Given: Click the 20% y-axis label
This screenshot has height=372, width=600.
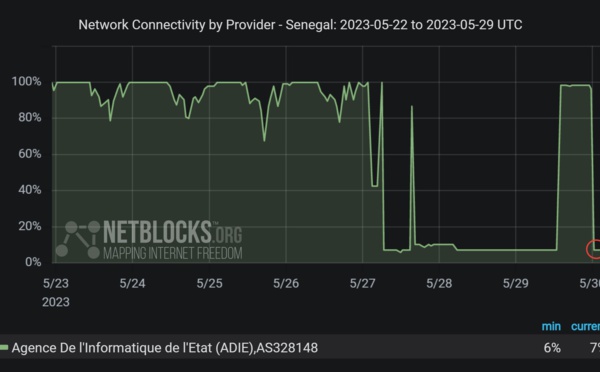Looking at the screenshot, I should (x=29, y=226).
